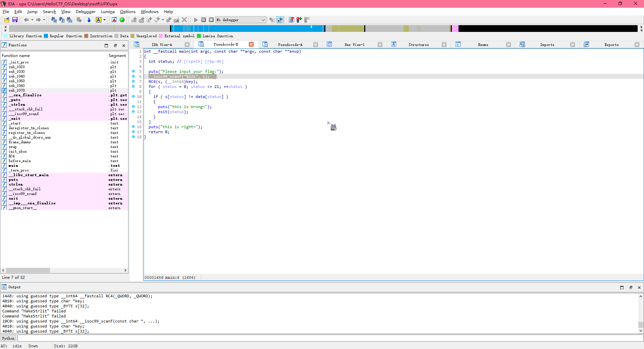
Task: Open the No debugger dropdown
Action: (x=263, y=20)
